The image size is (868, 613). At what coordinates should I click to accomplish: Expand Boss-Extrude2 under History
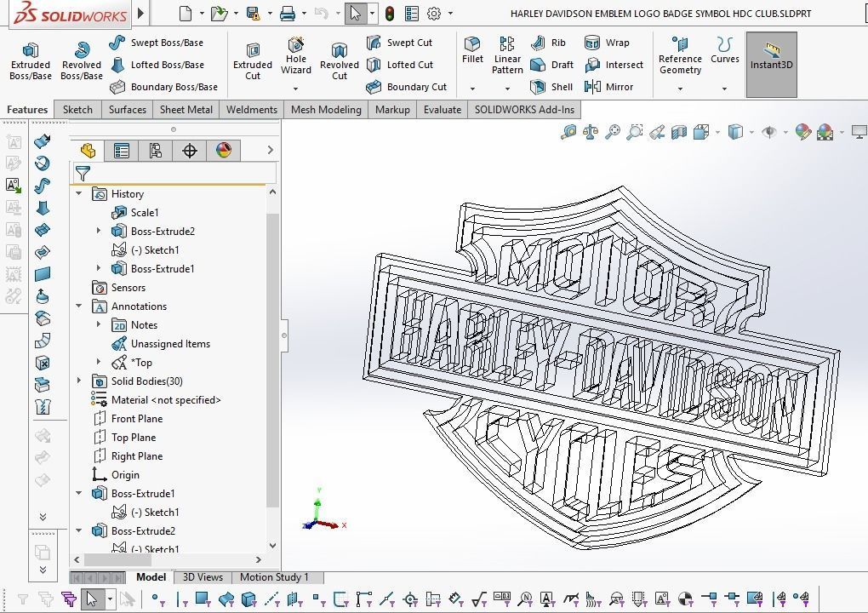pyautogui.click(x=99, y=231)
